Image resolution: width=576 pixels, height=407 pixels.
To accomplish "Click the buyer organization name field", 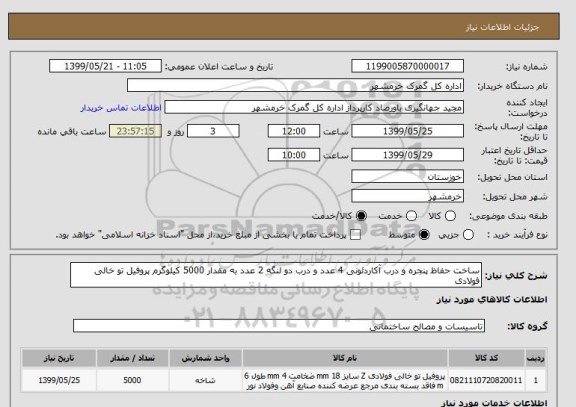I will pyautogui.click(x=295, y=86).
